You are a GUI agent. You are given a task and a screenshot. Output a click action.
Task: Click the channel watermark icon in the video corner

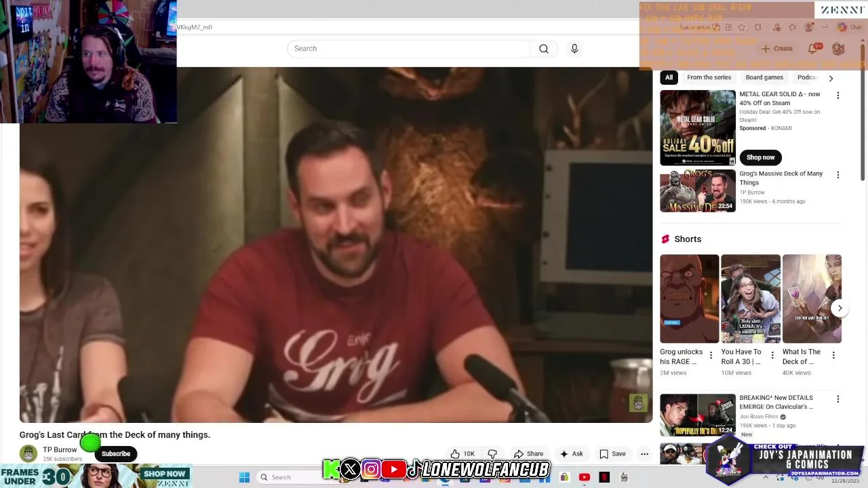(x=638, y=403)
